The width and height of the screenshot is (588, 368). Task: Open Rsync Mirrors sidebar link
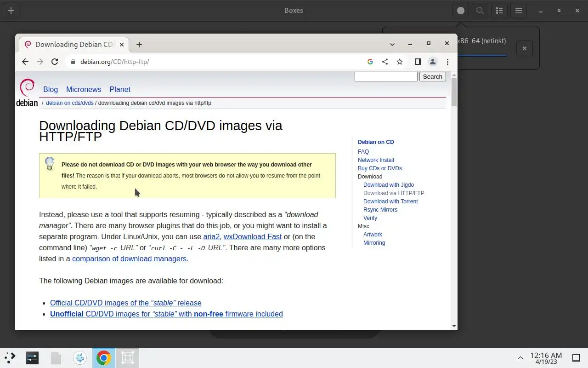pyautogui.click(x=380, y=210)
